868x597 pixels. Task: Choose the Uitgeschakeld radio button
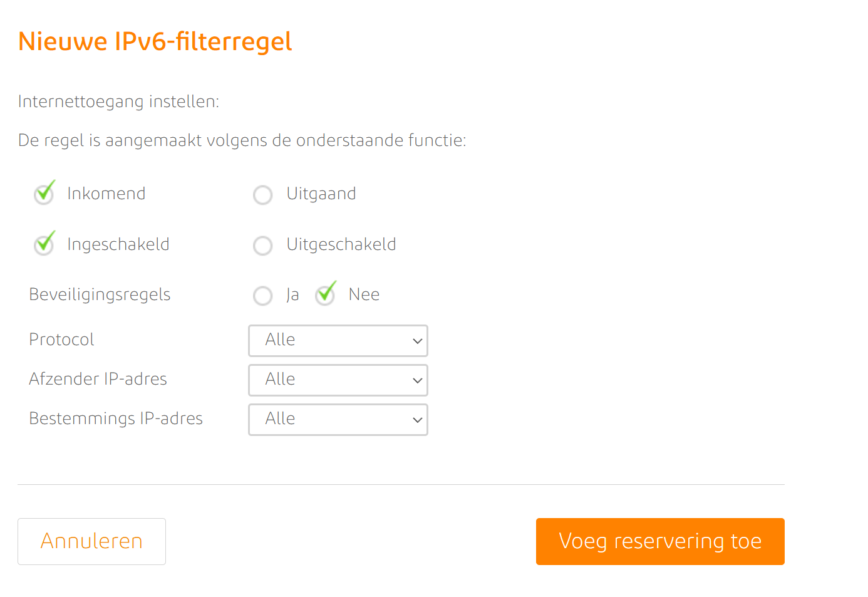click(x=263, y=246)
